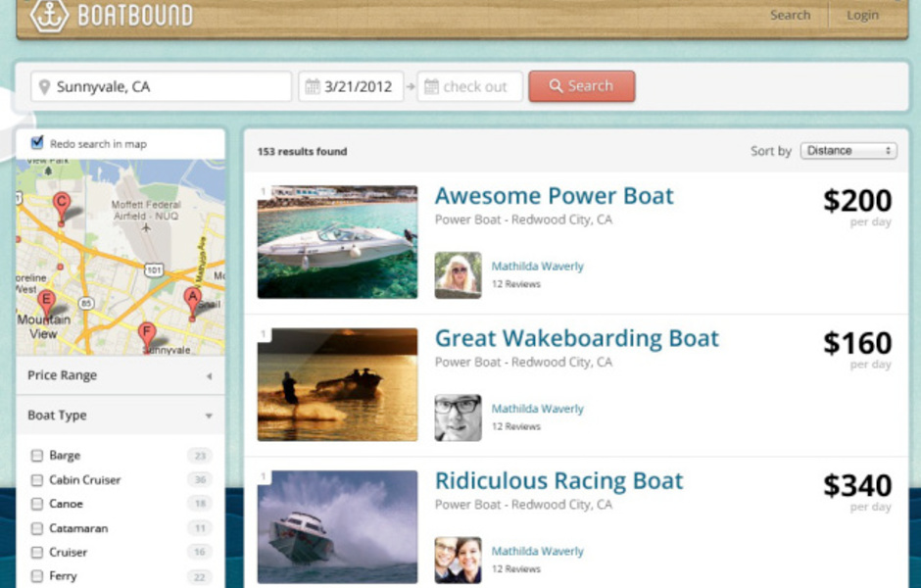Open the Ridiculous Racing Boat photo

337,527
